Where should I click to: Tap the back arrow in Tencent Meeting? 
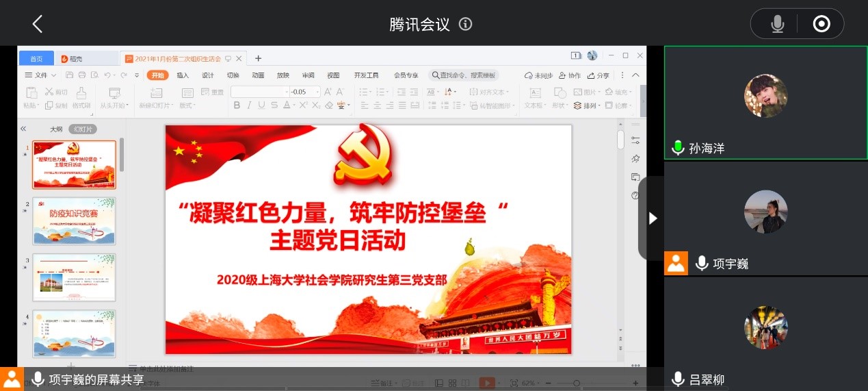click(x=38, y=24)
